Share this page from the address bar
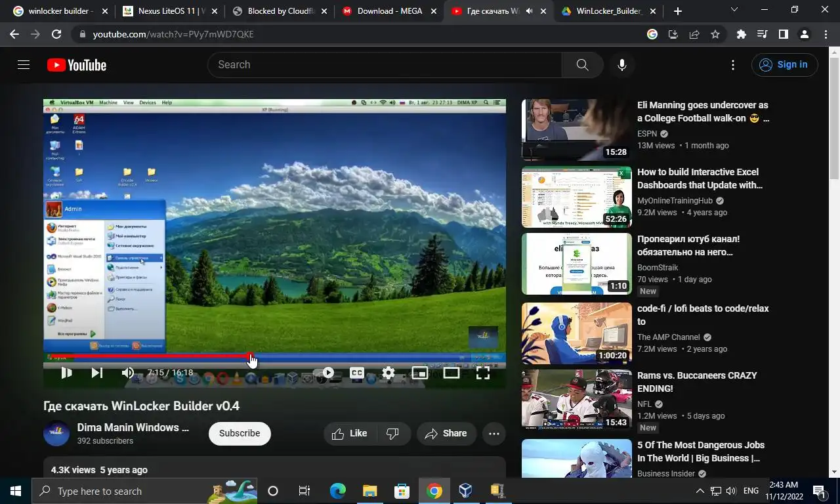 694,34
